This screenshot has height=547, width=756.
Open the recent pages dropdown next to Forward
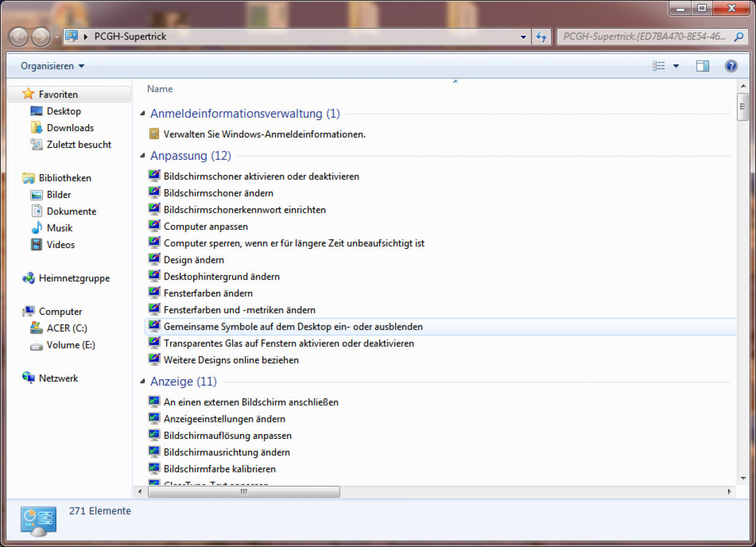57,37
